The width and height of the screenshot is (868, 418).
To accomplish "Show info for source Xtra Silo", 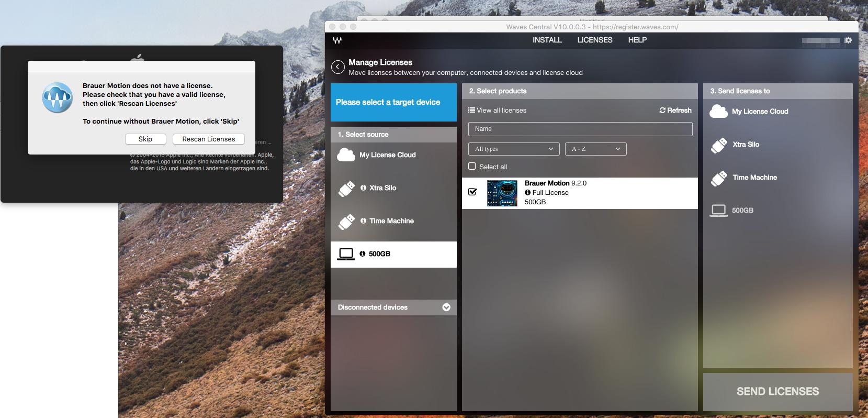I will (363, 188).
